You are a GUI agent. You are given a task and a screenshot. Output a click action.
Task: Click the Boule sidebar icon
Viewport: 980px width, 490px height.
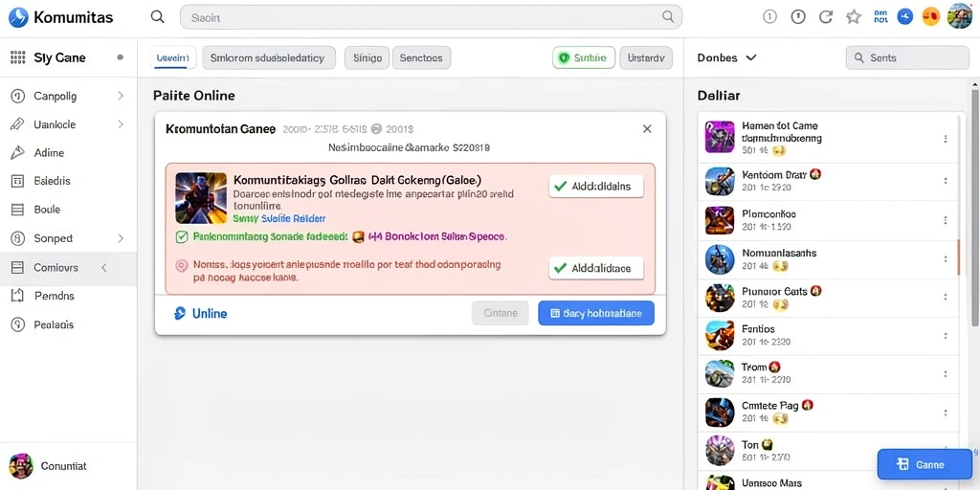point(17,210)
